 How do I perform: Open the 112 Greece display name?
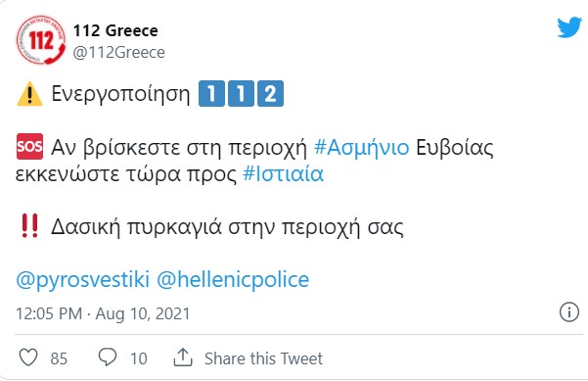pos(115,30)
